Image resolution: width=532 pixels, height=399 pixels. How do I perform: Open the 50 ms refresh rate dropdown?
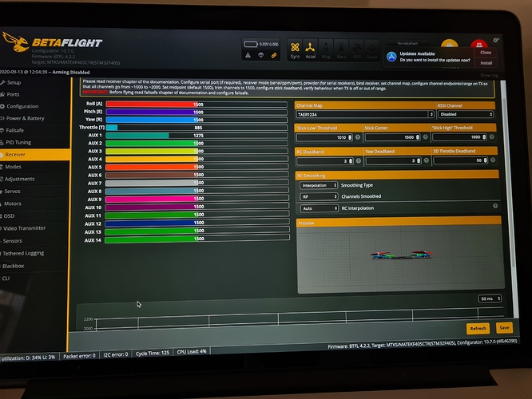[x=490, y=298]
